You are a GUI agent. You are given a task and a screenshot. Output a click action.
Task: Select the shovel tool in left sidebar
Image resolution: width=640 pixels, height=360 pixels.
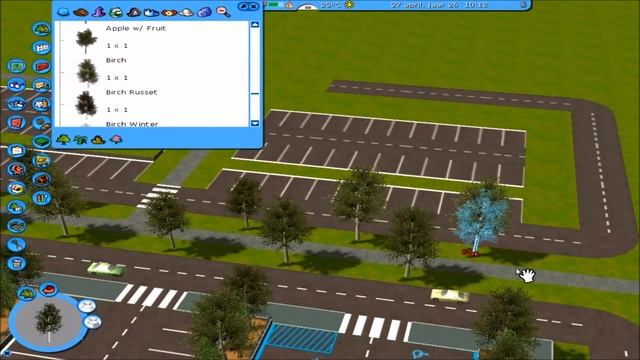pyautogui.click(x=16, y=245)
